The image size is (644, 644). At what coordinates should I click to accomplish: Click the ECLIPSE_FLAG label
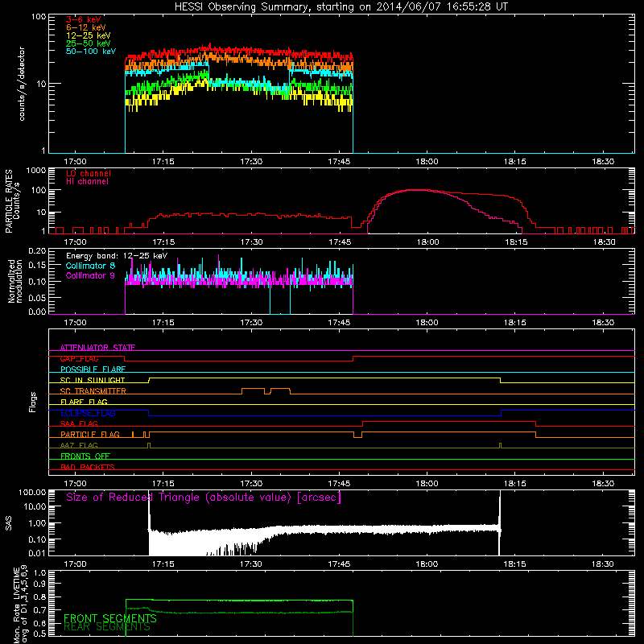click(88, 413)
